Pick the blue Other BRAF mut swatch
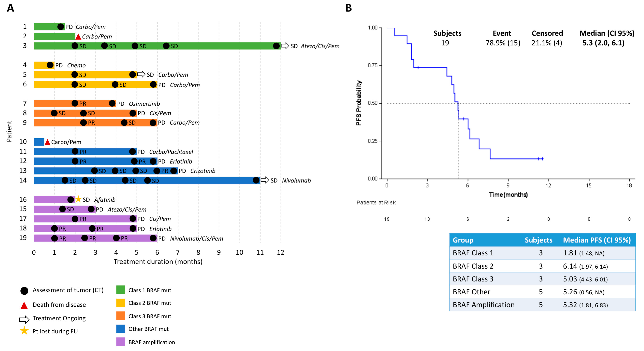Viewport: 644px width, 351px height. pos(120,329)
